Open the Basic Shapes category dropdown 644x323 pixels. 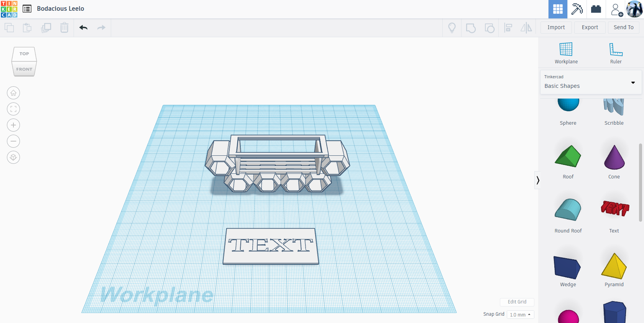click(x=591, y=82)
